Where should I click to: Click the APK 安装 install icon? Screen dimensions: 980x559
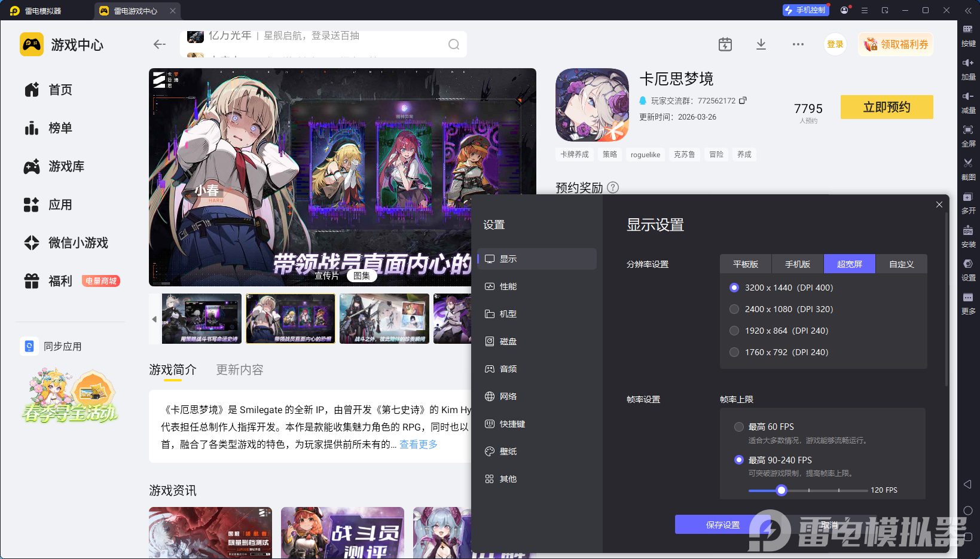pyautogui.click(x=968, y=230)
